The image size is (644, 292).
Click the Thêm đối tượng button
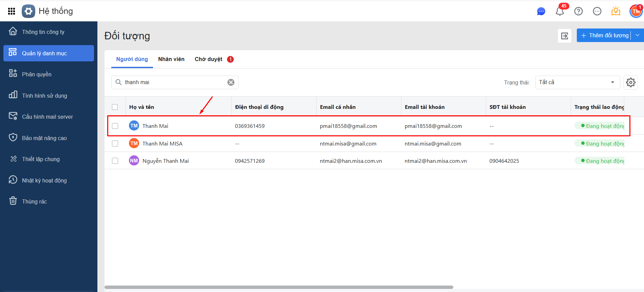coord(605,35)
